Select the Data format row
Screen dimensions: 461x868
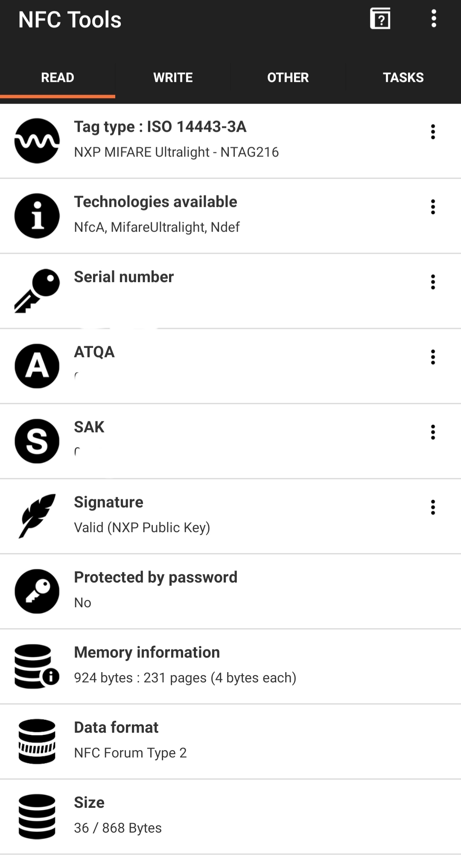click(x=230, y=741)
